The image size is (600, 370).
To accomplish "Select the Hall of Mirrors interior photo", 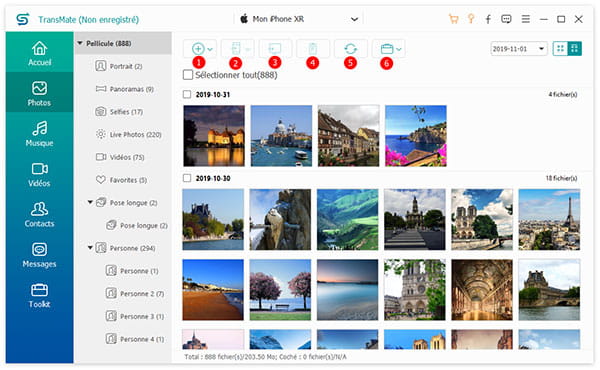I will click(x=482, y=290).
